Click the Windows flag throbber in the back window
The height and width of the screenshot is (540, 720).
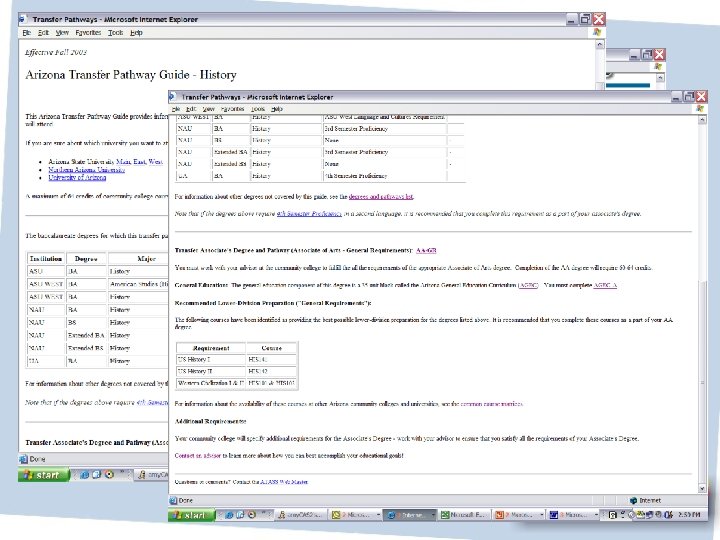(596, 32)
